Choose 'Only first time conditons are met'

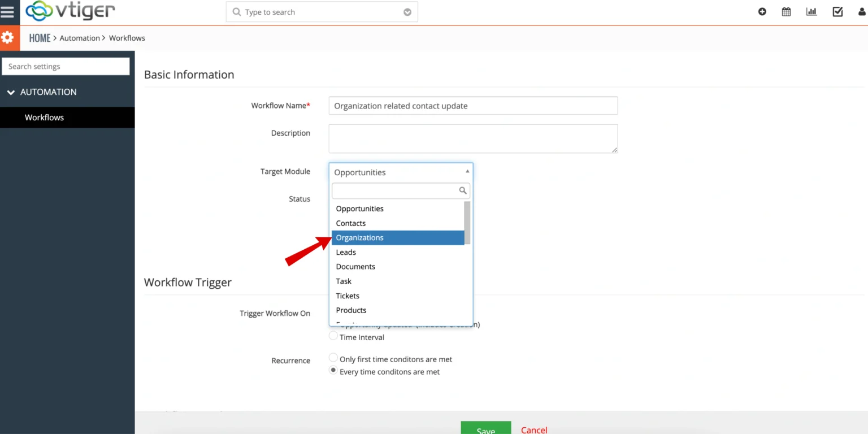pos(333,357)
